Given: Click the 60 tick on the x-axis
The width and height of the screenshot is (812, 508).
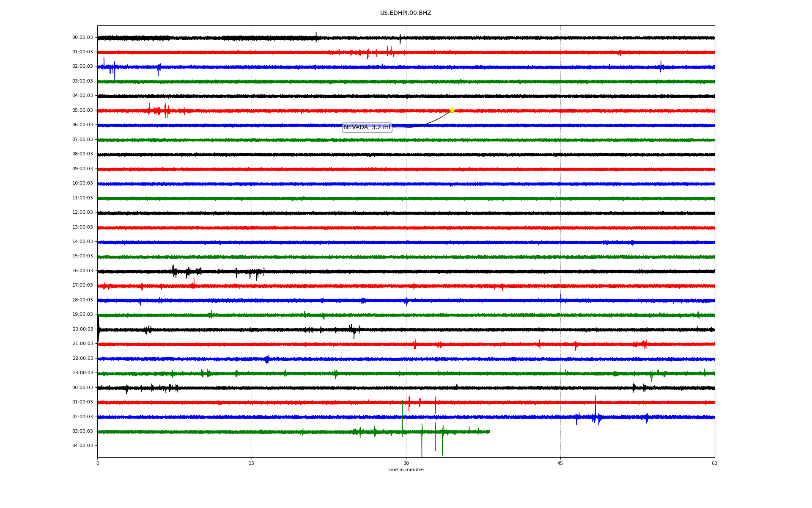Looking at the screenshot, I should click(x=714, y=463).
